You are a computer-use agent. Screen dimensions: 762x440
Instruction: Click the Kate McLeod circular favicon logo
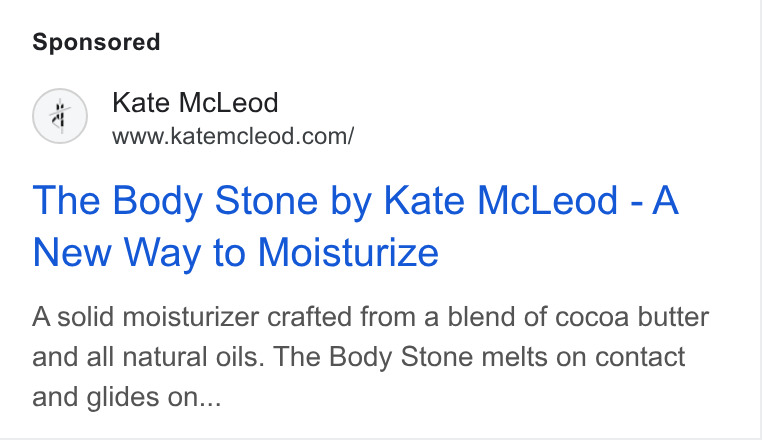click(x=60, y=116)
